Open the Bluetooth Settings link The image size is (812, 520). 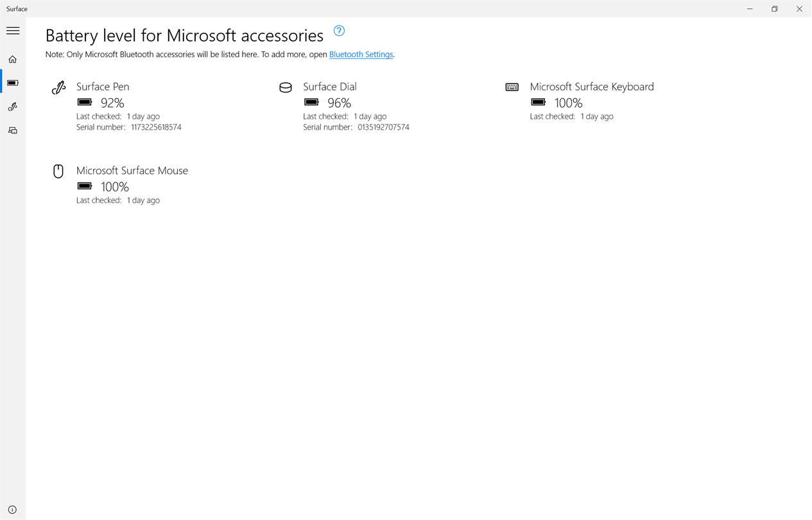pos(361,55)
